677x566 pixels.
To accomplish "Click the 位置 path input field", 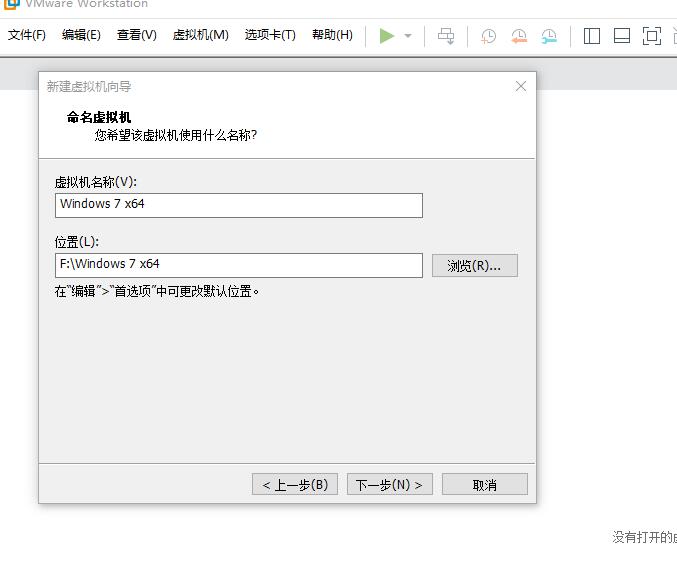I will pyautogui.click(x=239, y=266).
